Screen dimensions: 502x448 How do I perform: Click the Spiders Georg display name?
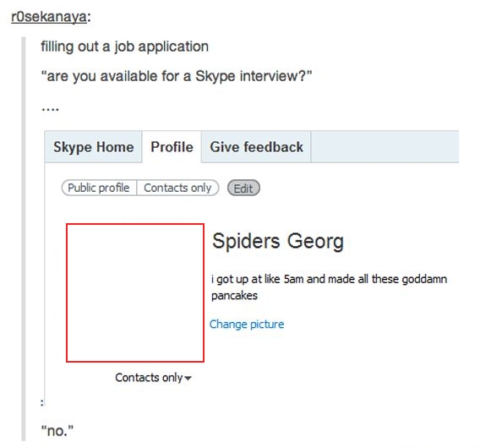coord(278,241)
